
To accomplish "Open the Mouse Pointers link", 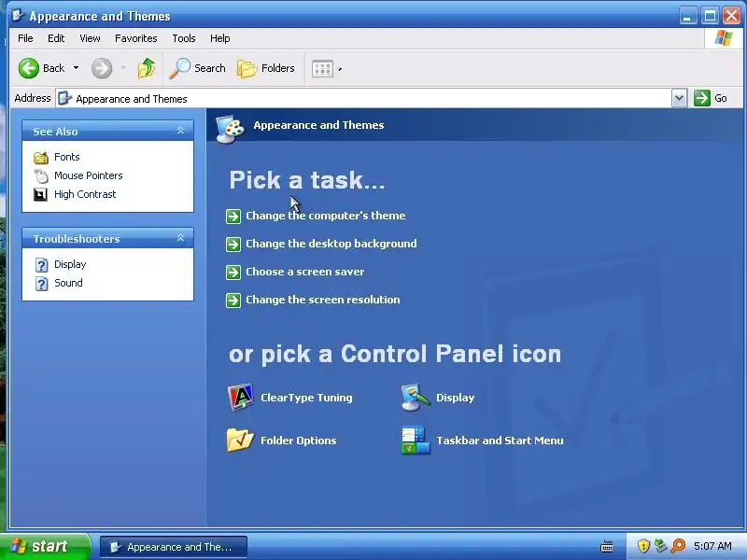I will pos(88,175).
